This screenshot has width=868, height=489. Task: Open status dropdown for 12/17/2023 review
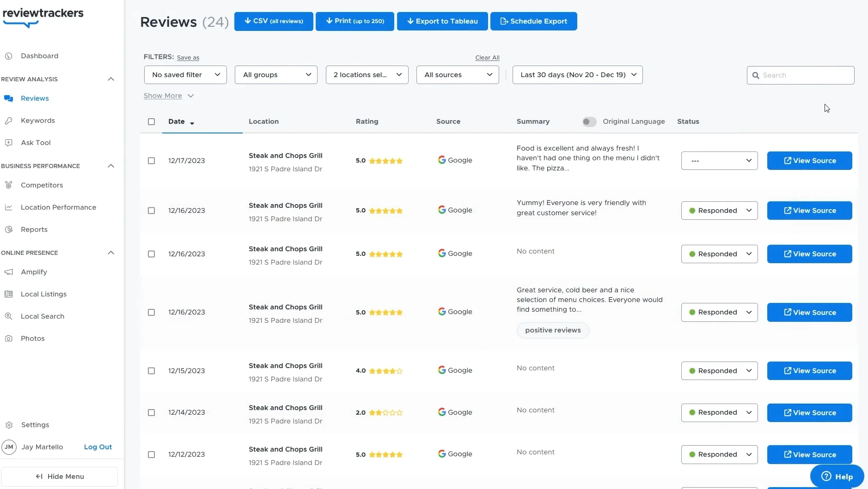(x=719, y=161)
